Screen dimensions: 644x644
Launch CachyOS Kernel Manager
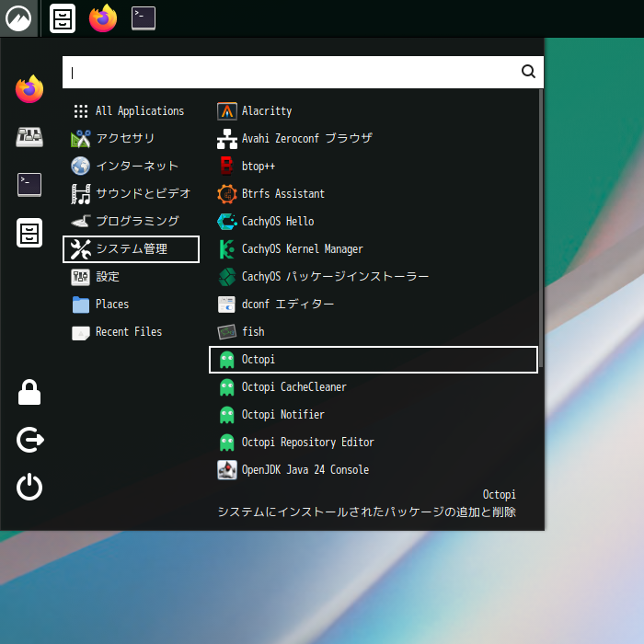[x=374, y=249]
